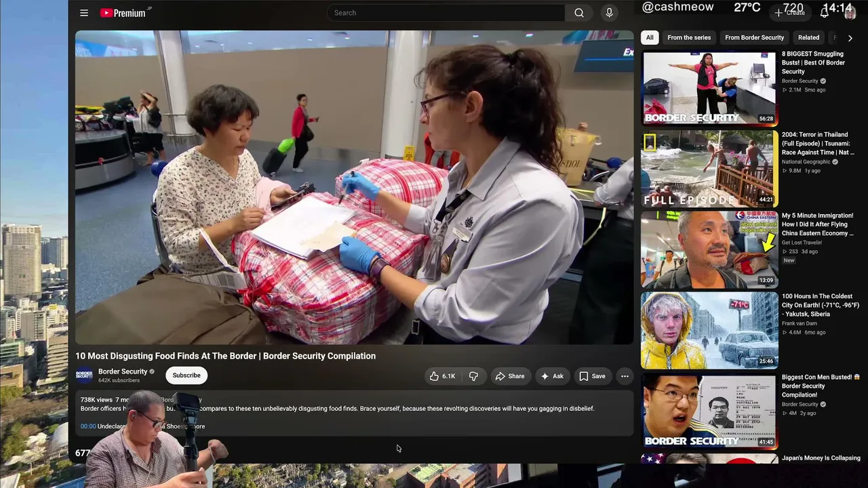Open Border Security channel name below video title

[123, 371]
